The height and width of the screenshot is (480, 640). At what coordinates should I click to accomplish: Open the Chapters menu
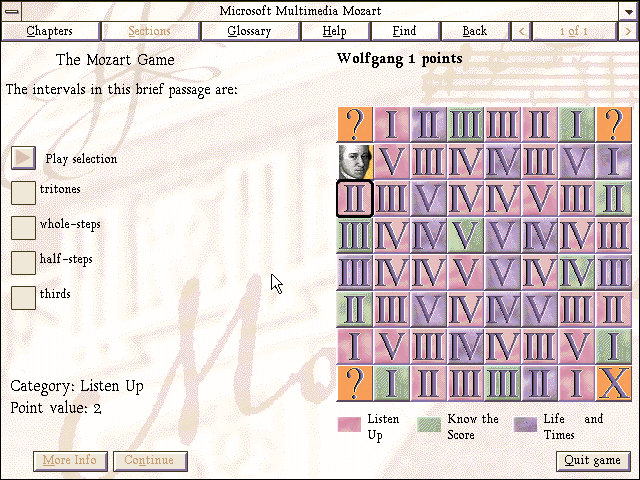click(50, 31)
